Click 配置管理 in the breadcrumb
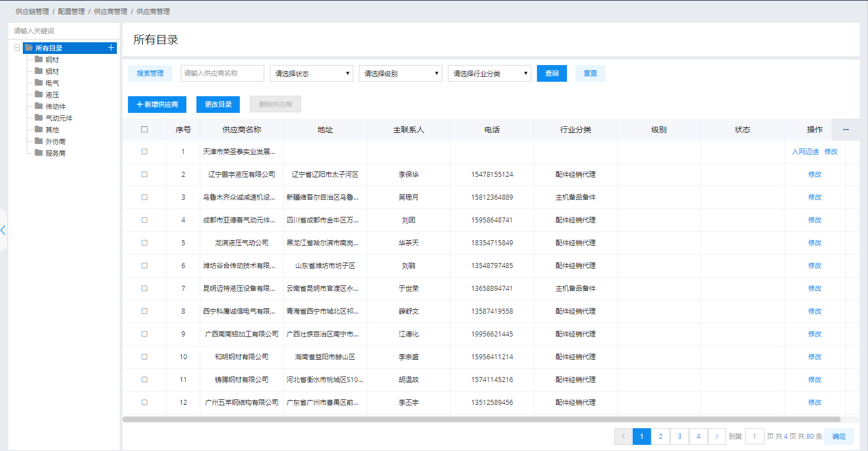Screen dimensions: 868x451 (x=71, y=11)
